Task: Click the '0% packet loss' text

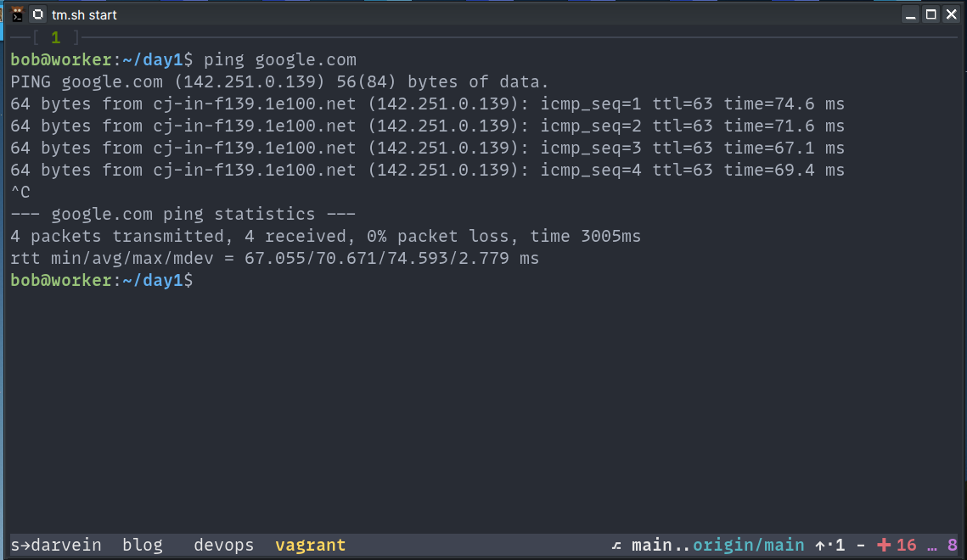Action: point(438,237)
